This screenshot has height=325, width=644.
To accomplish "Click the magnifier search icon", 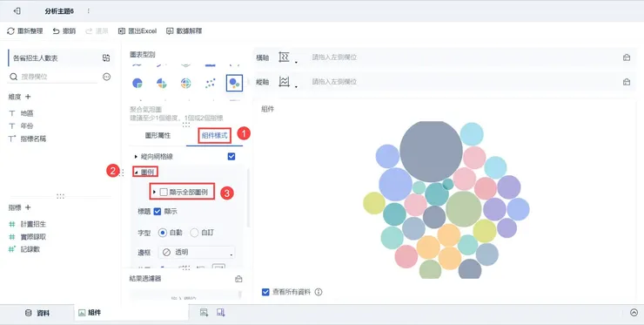I will pyautogui.click(x=14, y=77).
